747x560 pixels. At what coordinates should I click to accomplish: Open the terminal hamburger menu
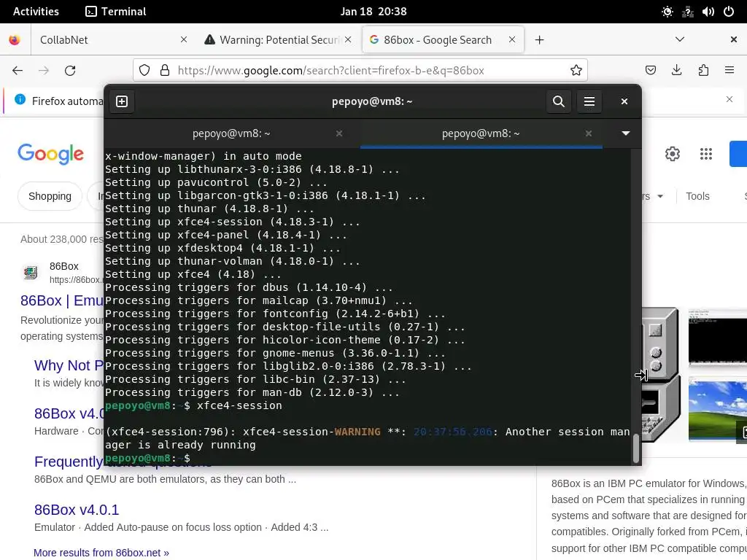coord(589,101)
